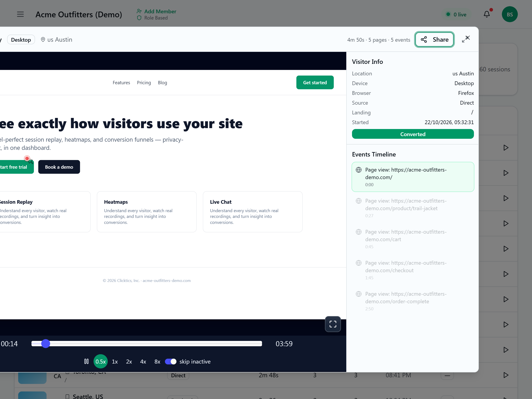532x399 pixels.
Task: Click the 0 live indicator
Action: tap(456, 14)
